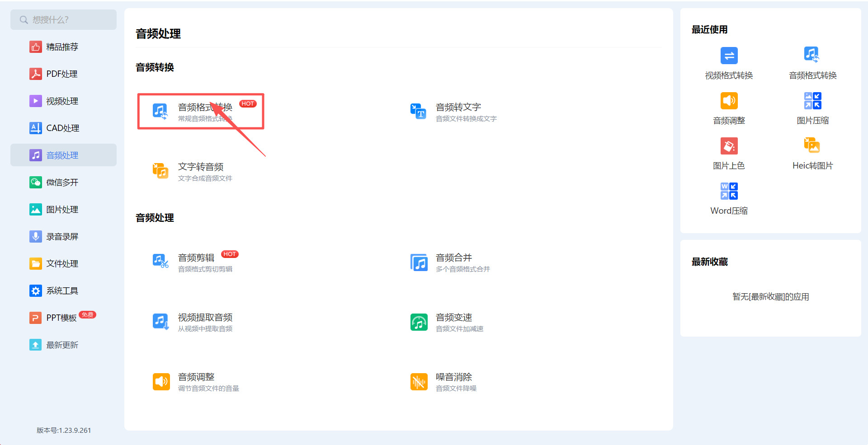868x445 pixels.
Task: Open recent Word压缩 icon
Action: click(x=729, y=191)
